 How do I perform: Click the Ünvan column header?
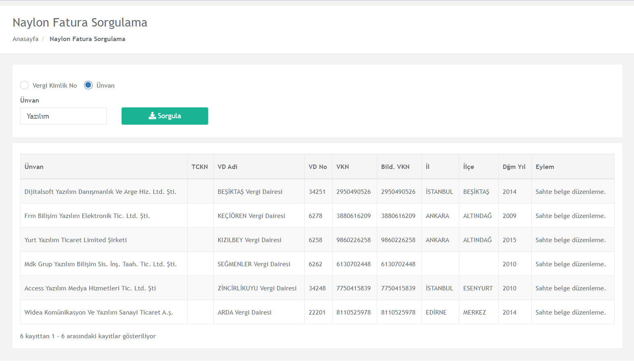(x=104, y=167)
